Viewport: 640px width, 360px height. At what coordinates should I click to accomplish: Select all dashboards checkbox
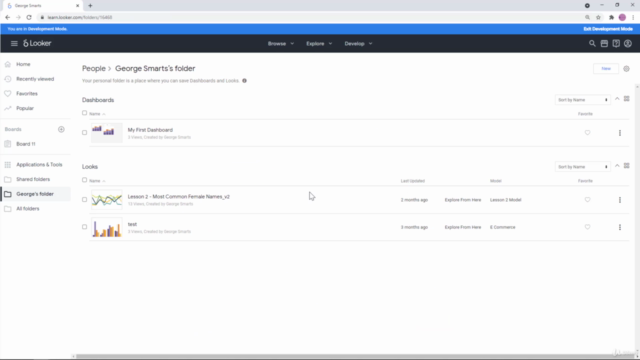point(84,113)
